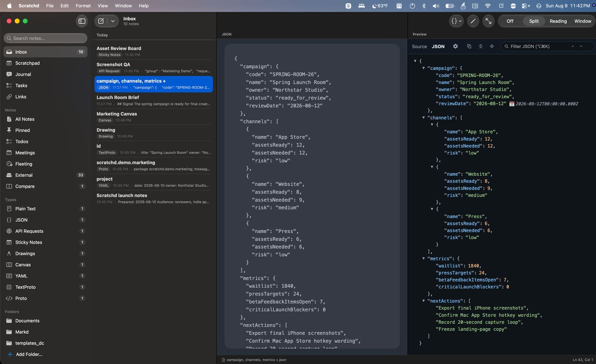Create a new note with compose icon
596x364 pixels.
pos(101,21)
